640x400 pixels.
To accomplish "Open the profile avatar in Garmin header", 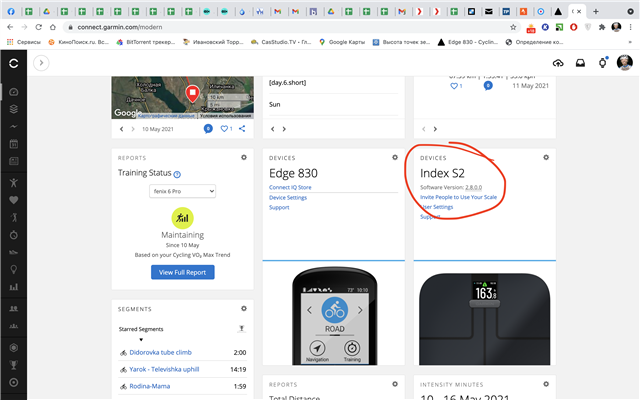I will pyautogui.click(x=624, y=63).
